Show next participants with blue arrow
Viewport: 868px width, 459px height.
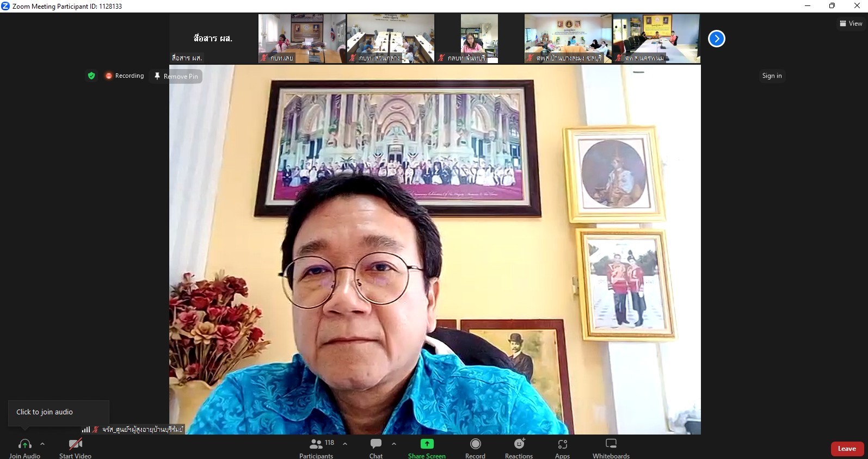point(717,39)
